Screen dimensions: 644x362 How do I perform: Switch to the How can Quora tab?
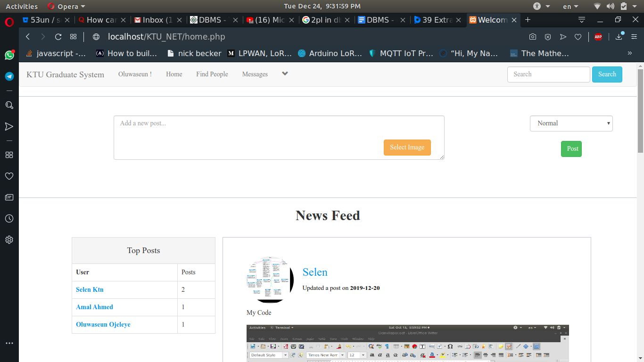[x=102, y=20]
